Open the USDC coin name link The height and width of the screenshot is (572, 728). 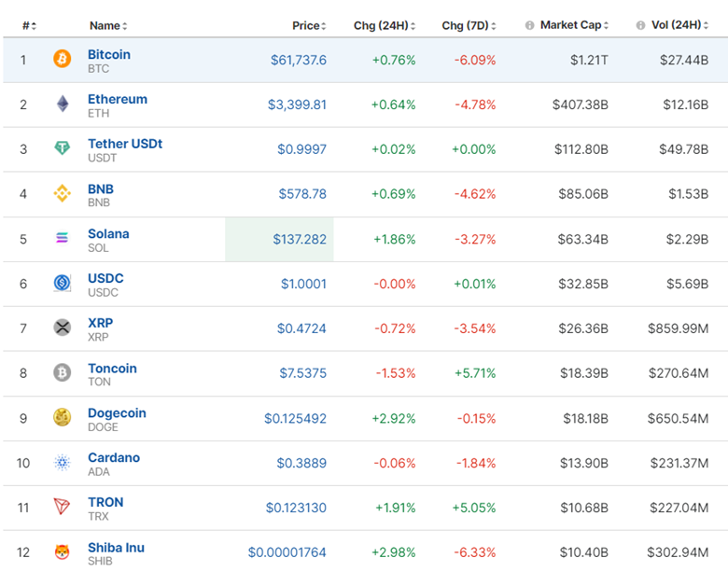(x=105, y=278)
